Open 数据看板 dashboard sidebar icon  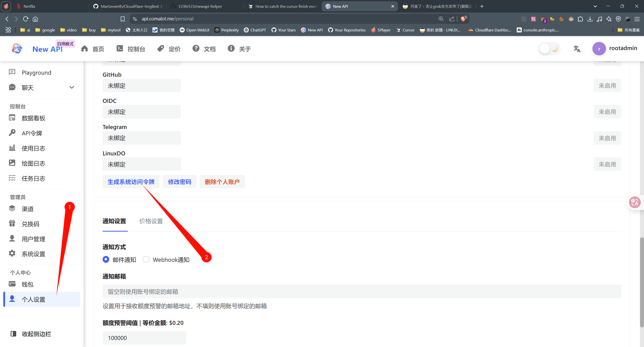[12, 118]
